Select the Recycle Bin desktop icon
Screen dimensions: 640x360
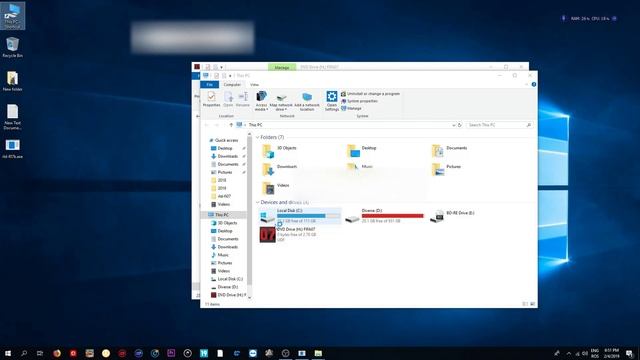[12, 47]
